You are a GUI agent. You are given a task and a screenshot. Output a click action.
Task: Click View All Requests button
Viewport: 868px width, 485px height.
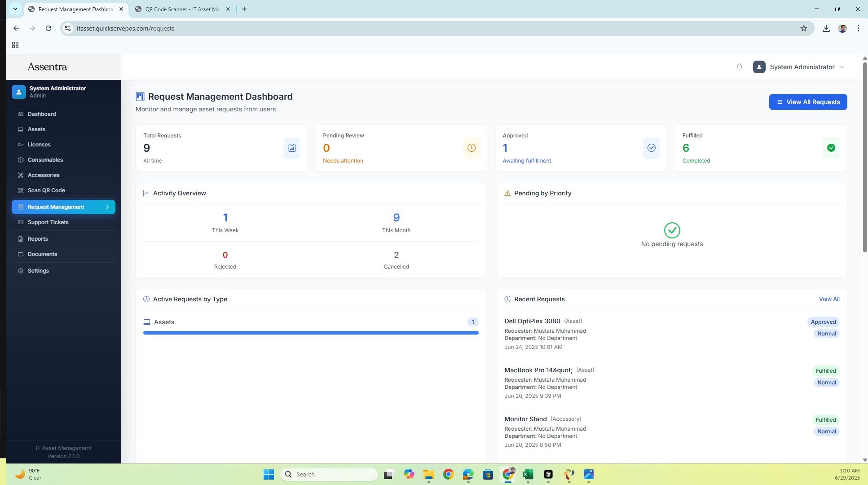point(808,102)
